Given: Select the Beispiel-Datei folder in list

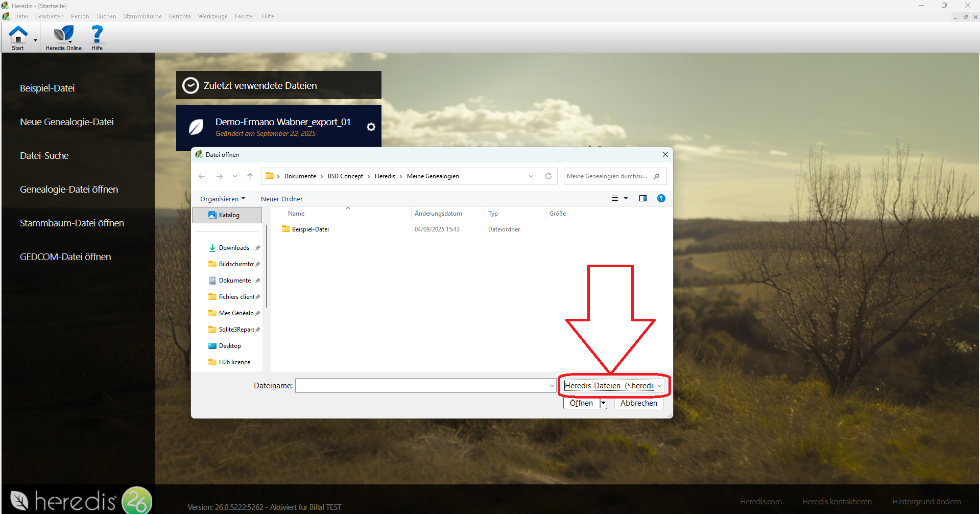Looking at the screenshot, I should [x=310, y=229].
